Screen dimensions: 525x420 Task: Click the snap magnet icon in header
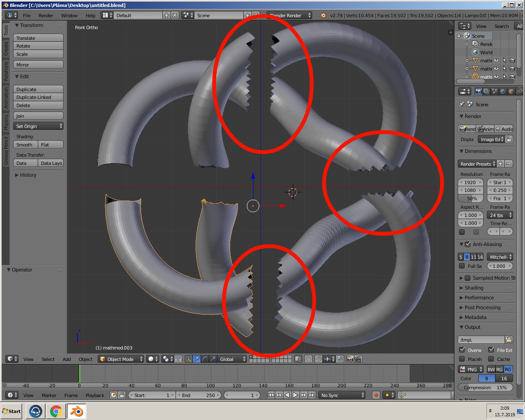pyautogui.click(x=318, y=359)
